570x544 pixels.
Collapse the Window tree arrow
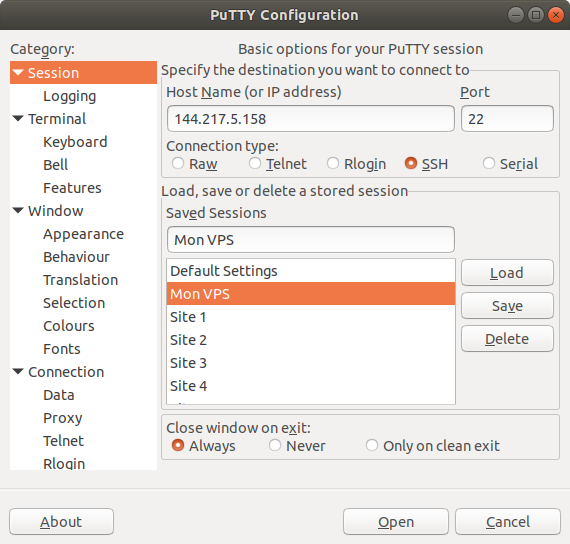(x=18, y=211)
